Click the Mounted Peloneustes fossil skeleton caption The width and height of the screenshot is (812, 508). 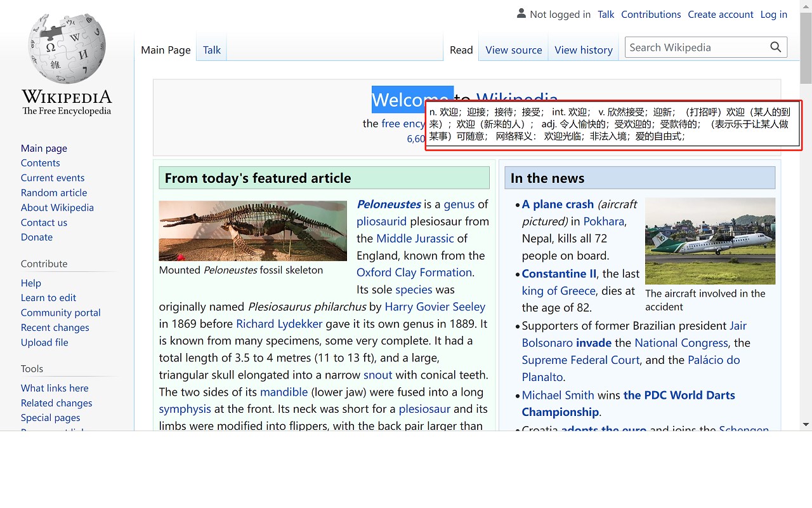coord(241,270)
